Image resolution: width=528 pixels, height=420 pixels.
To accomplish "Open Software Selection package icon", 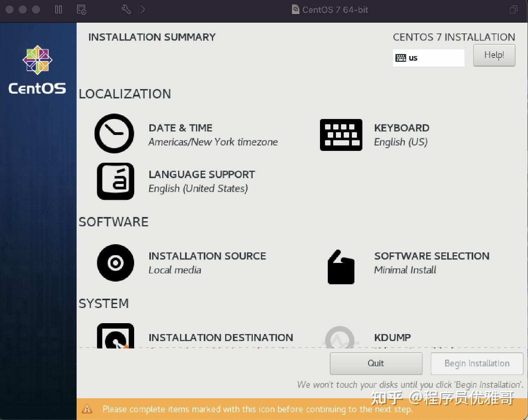I will point(341,266).
